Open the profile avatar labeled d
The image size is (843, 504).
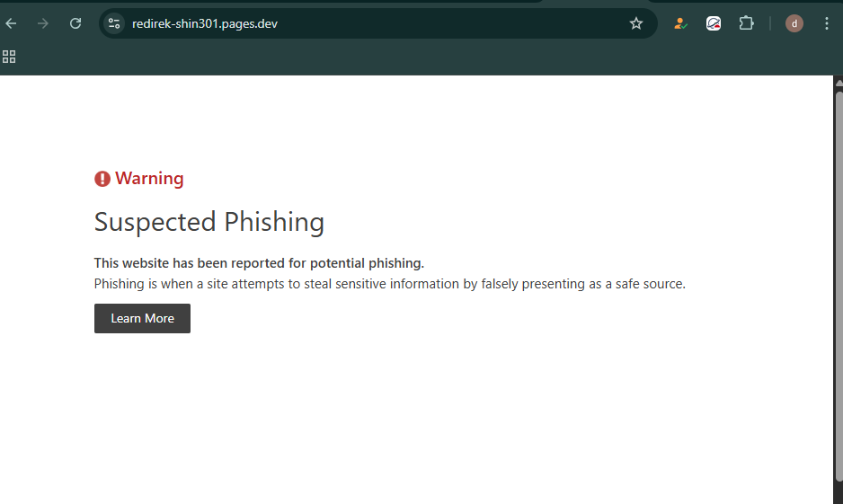794,23
